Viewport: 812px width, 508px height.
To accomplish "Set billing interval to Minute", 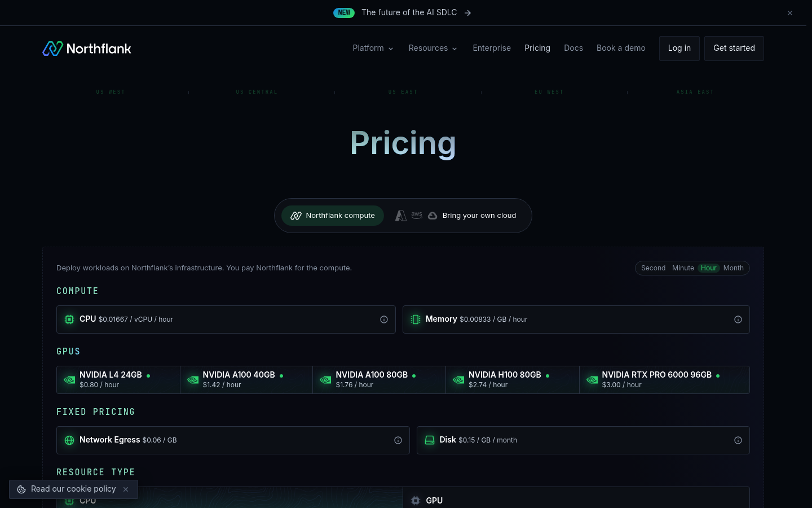I will click(x=683, y=268).
